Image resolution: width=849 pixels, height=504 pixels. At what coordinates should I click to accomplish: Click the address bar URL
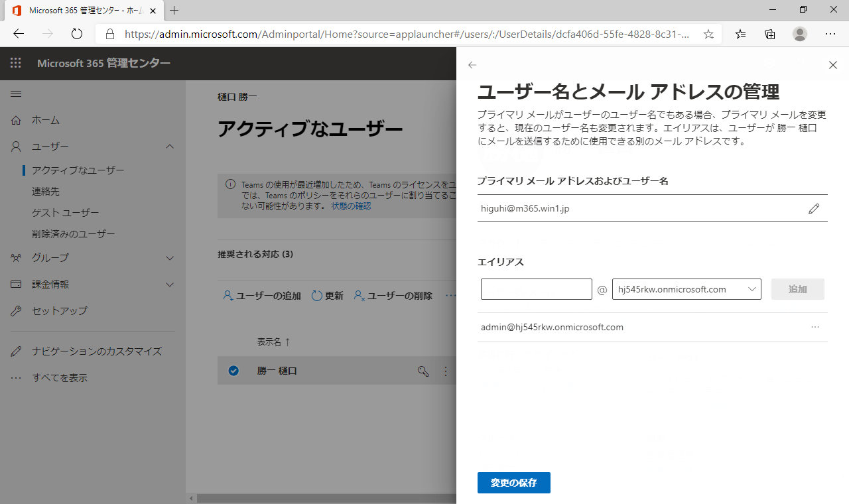(407, 34)
